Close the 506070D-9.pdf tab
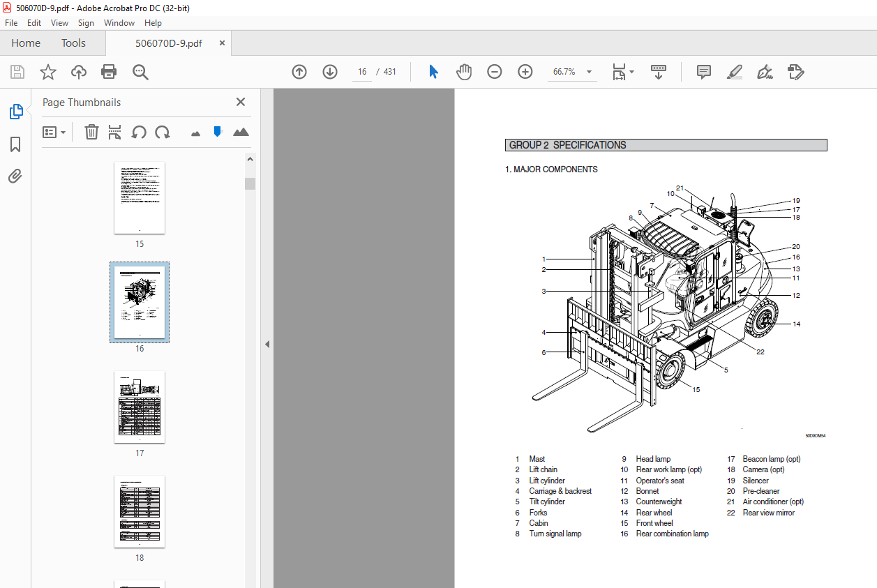The image size is (877, 588). [222, 43]
